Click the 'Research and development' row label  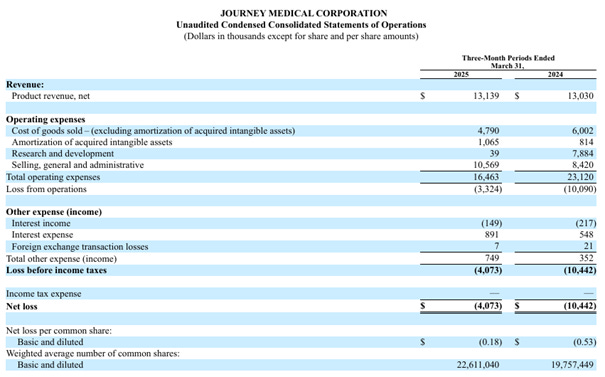(x=63, y=154)
